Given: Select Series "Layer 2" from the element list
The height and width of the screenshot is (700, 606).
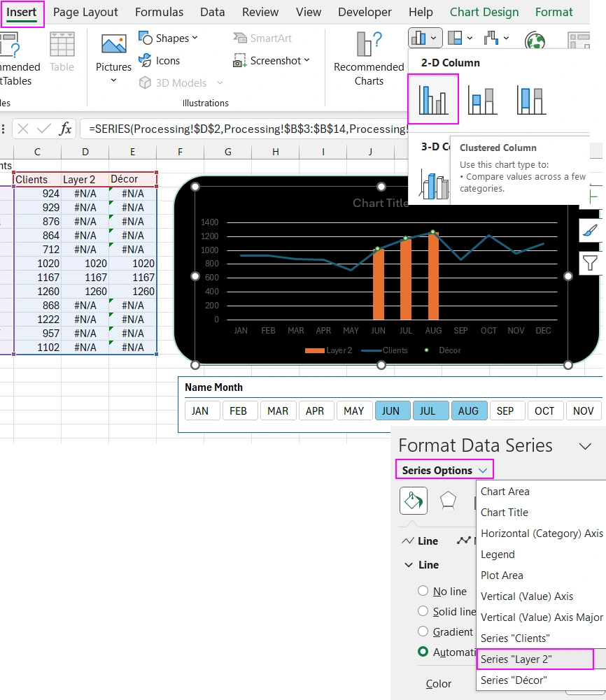Looking at the screenshot, I should [x=516, y=659].
